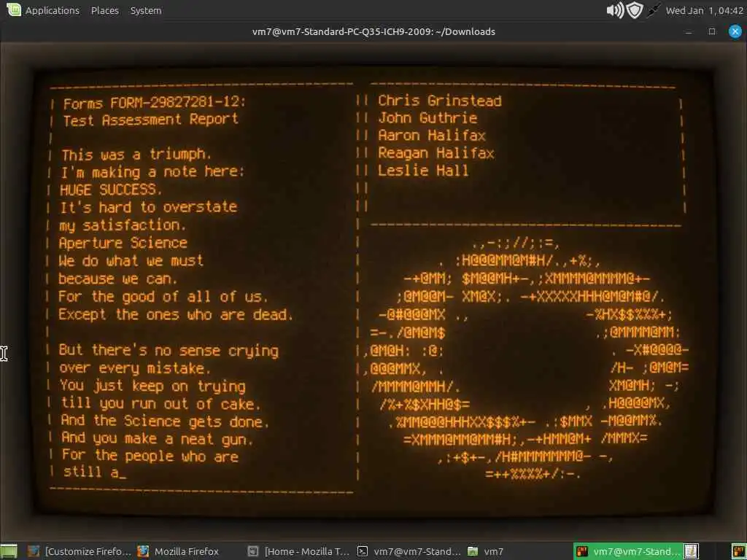Click the 'still a_' cursor line
The height and width of the screenshot is (560, 747).
95,472
